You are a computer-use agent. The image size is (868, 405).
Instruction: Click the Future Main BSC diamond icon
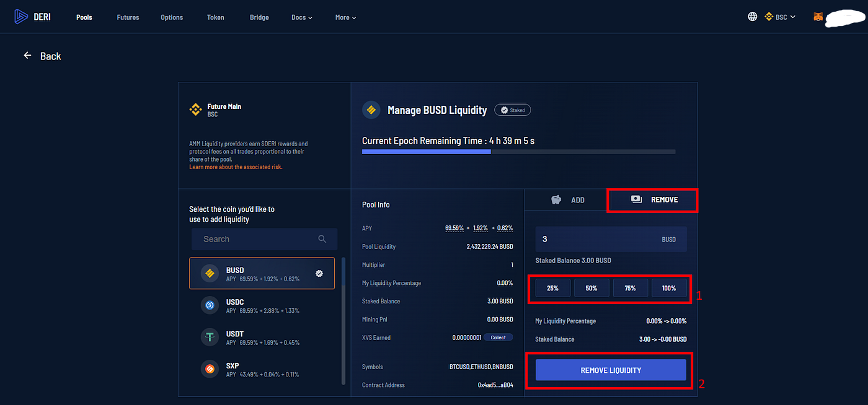click(196, 110)
